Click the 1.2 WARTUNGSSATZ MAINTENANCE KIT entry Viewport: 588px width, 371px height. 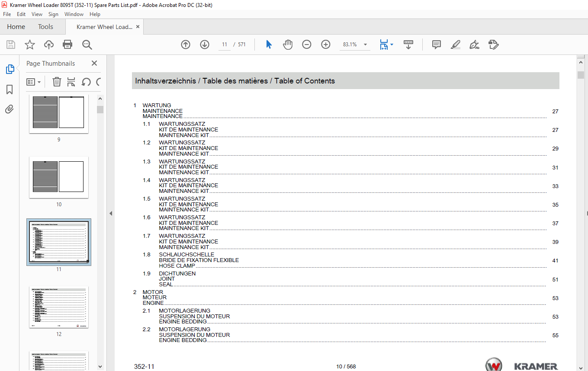(x=350, y=148)
